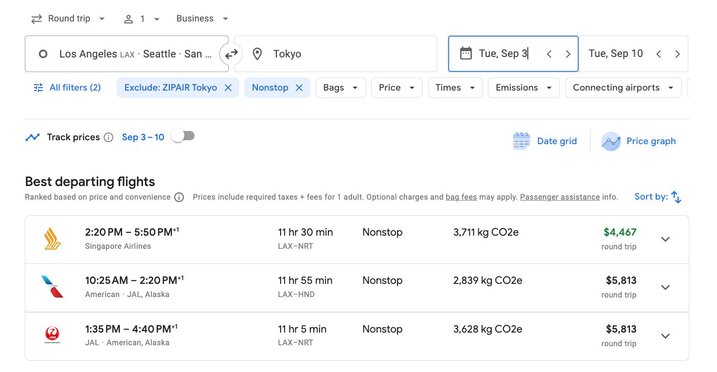
Task: Expand the JAL 1:35 PM flight details
Action: (x=665, y=336)
